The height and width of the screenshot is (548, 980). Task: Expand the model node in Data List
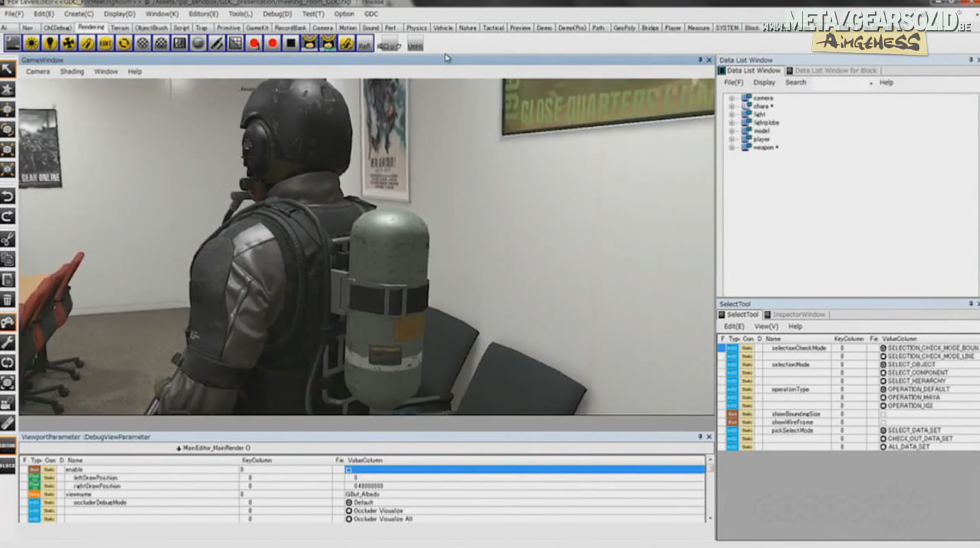click(731, 131)
